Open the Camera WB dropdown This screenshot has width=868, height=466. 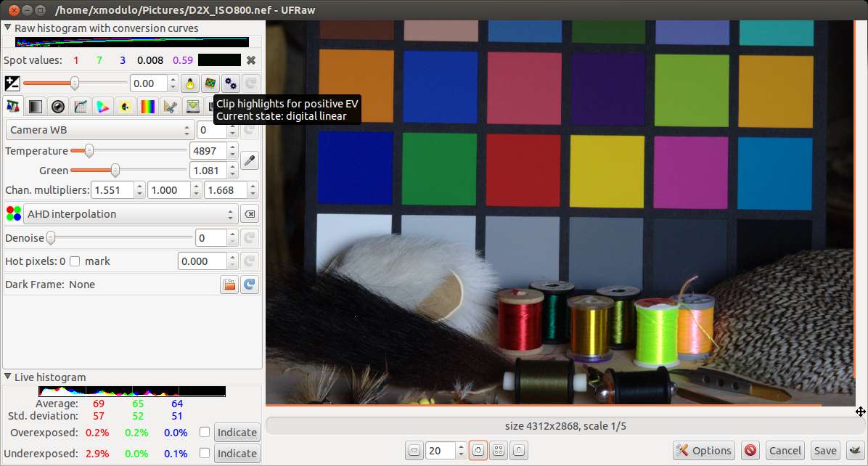click(x=99, y=130)
